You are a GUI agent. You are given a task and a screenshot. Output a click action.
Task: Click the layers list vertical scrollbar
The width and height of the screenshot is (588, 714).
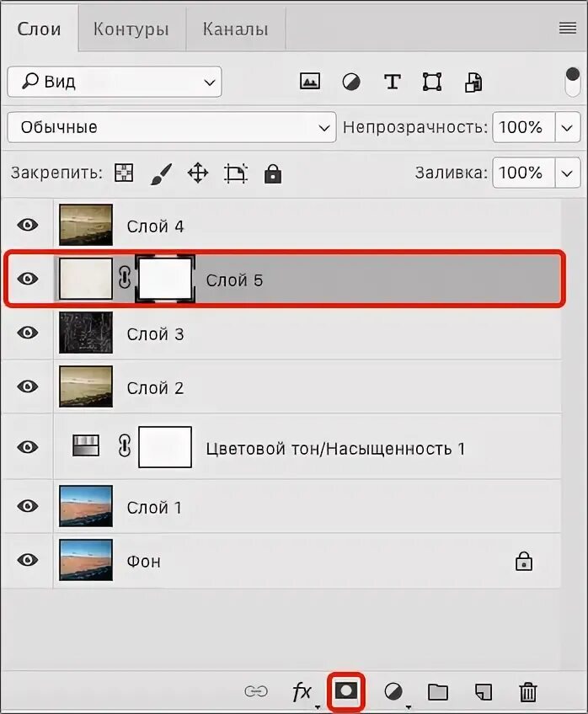click(x=574, y=434)
